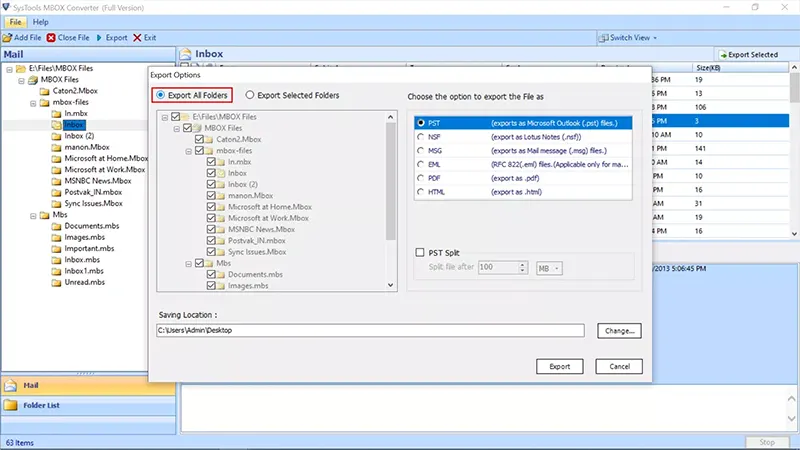Choose the EML export format option
The height and width of the screenshot is (450, 800).
point(420,164)
